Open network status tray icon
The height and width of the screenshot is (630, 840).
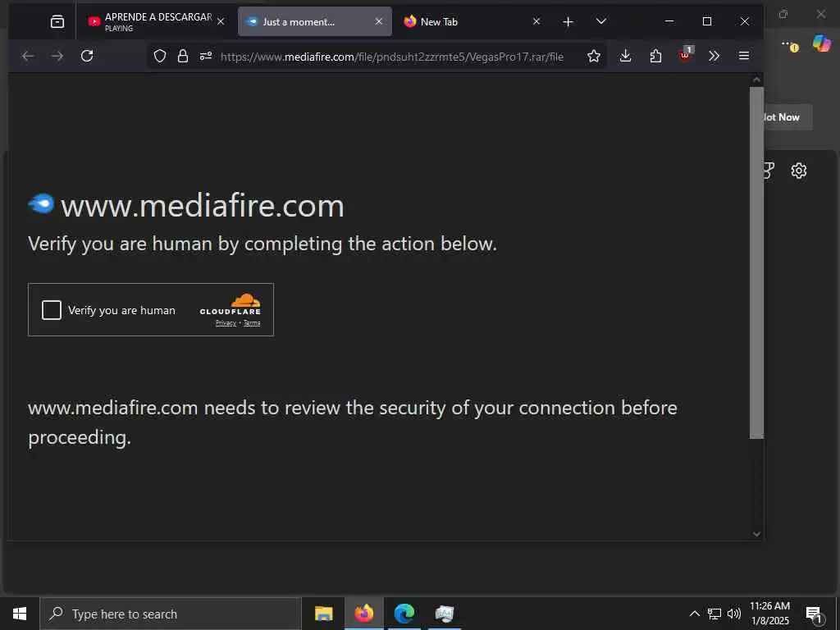(x=714, y=614)
